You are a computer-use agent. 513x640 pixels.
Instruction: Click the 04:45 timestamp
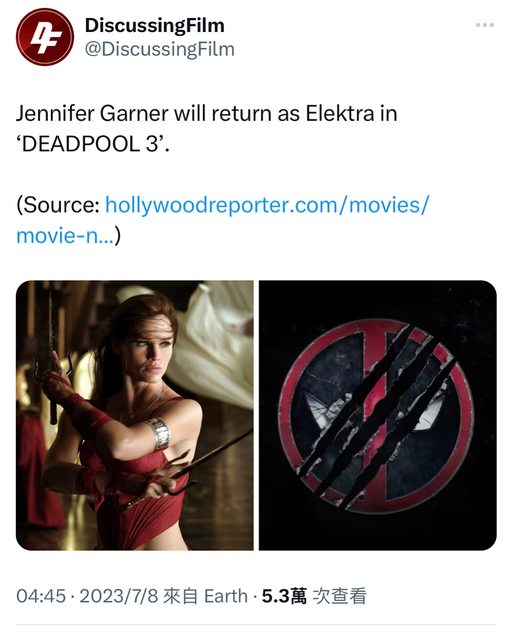coord(41,596)
